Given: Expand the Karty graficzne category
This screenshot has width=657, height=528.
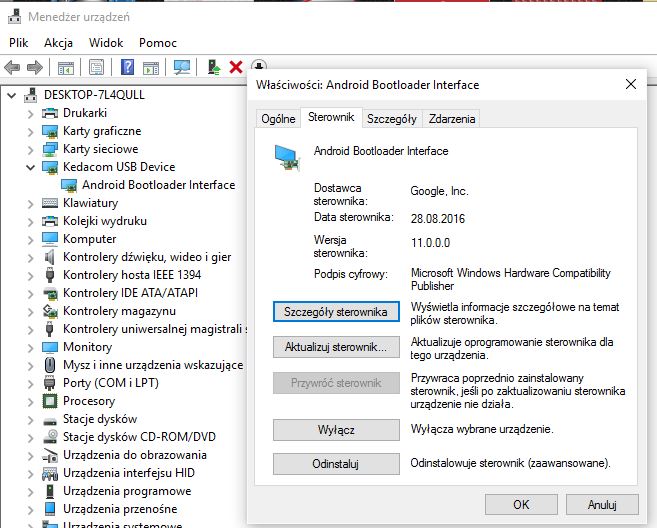Looking at the screenshot, I should click(30, 131).
